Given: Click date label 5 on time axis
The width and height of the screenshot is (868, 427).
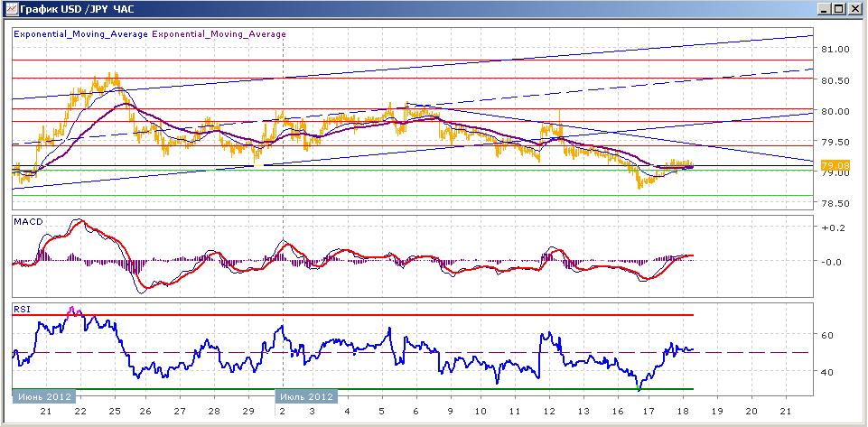Looking at the screenshot, I should click(381, 412).
